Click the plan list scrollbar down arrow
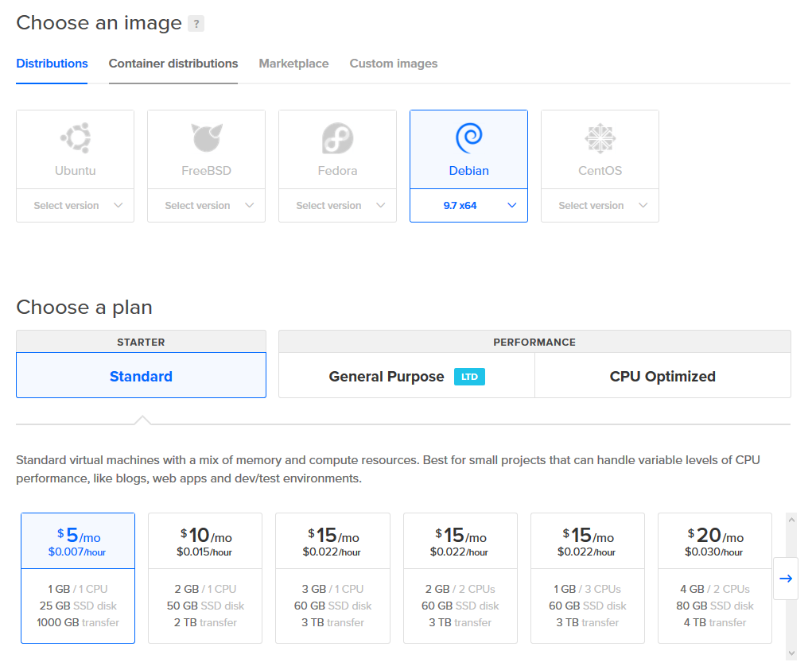This screenshot has width=812, height=662. point(791,653)
